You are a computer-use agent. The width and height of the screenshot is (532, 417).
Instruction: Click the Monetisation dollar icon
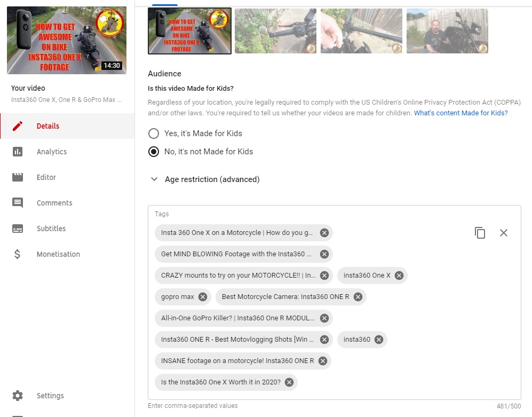coord(18,254)
